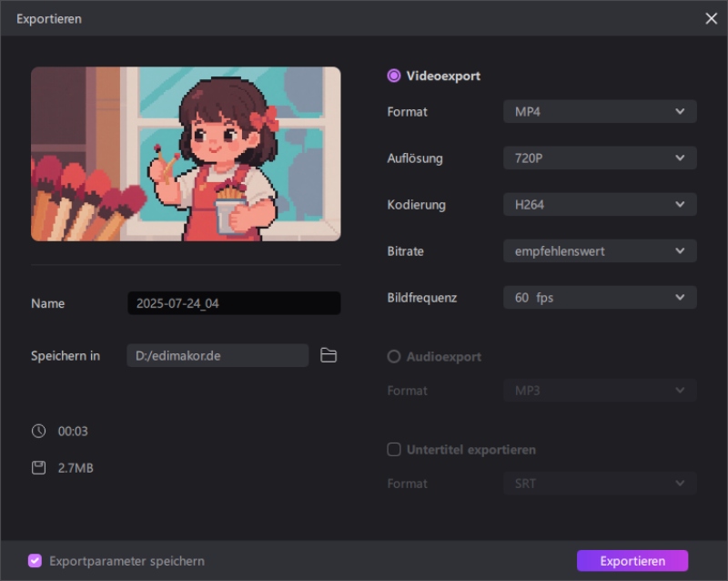Click the Exportieren dialog title text
This screenshot has height=581, width=728.
coord(49,18)
